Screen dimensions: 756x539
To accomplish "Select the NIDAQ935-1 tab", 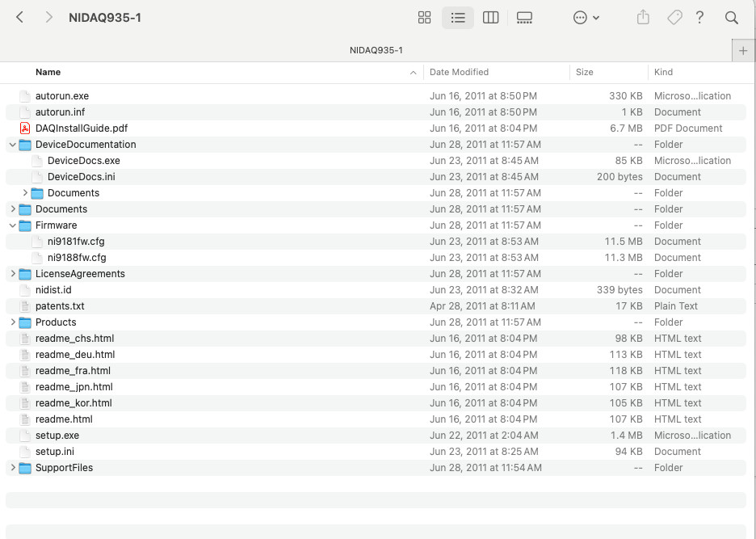I will [376, 50].
